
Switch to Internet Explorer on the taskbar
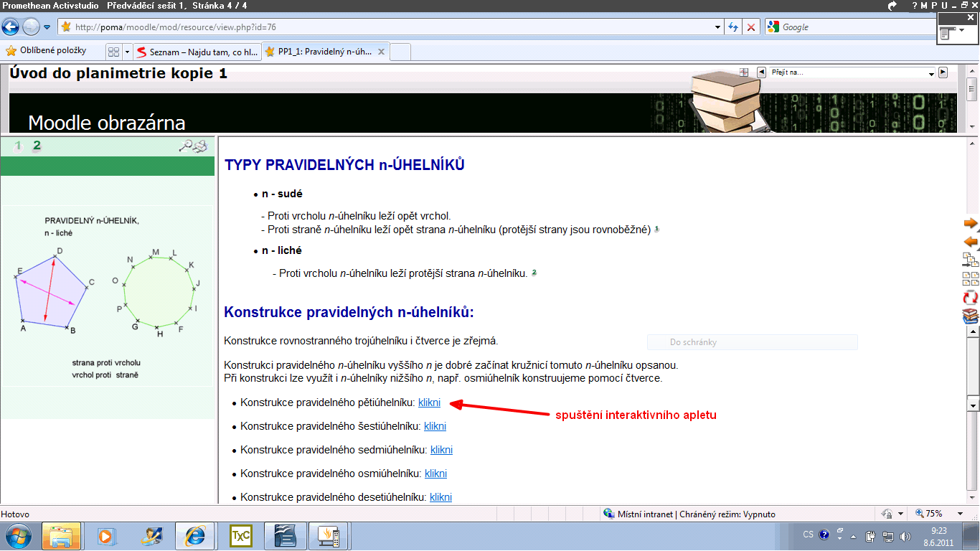click(x=195, y=536)
